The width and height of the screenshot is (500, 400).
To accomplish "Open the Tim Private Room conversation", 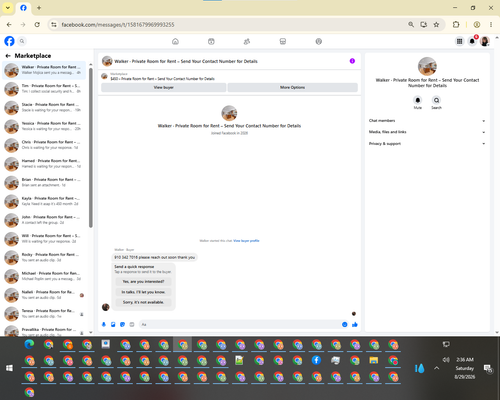I will coord(44,89).
